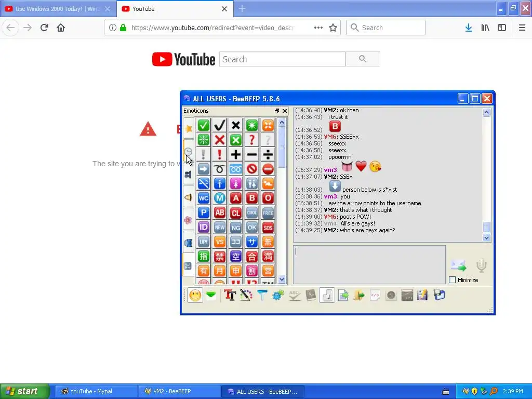Open the browser hamburger menu
This screenshot has width=532, height=399.
(x=522, y=28)
